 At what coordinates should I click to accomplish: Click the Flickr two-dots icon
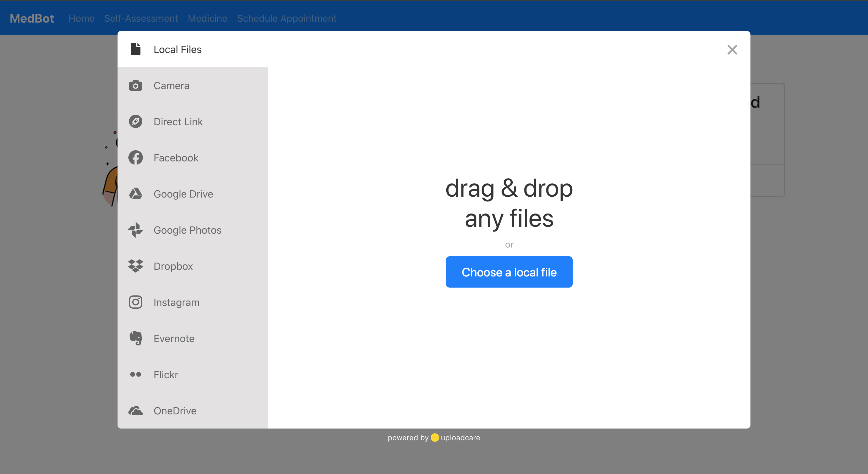pyautogui.click(x=135, y=374)
